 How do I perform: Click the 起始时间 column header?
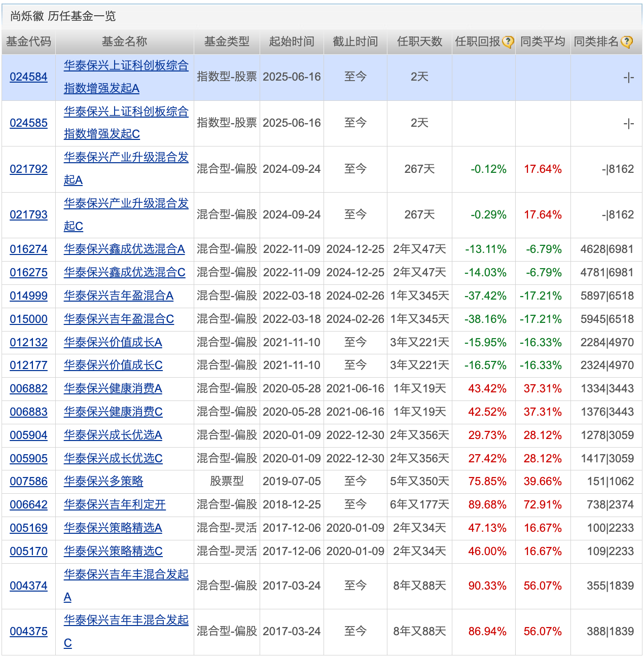click(x=292, y=42)
